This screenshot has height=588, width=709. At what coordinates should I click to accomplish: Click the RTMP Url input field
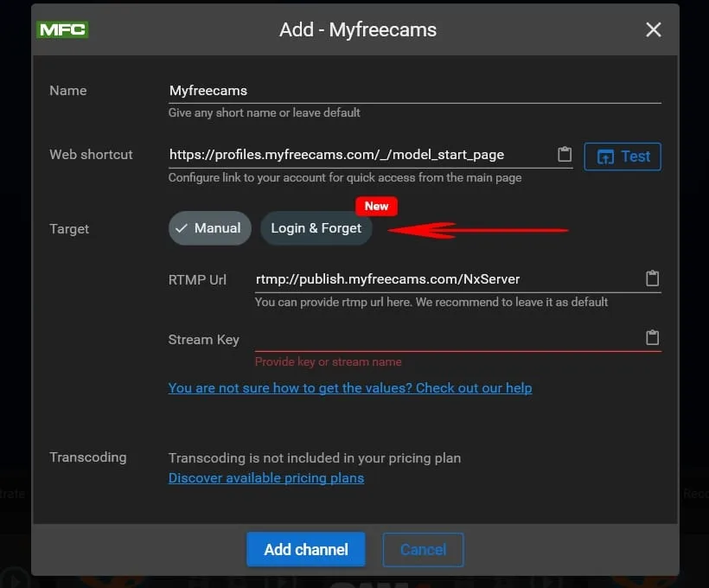click(x=448, y=279)
